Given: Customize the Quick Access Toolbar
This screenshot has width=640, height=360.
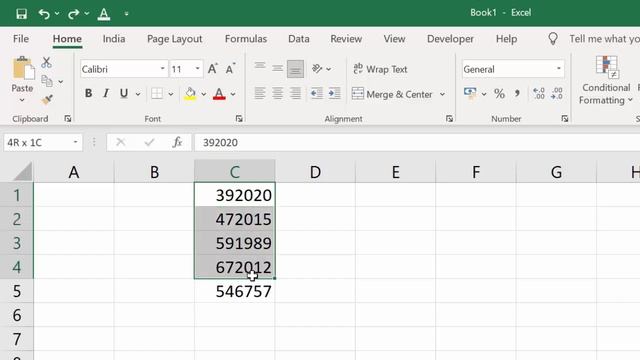Looking at the screenshot, I should pyautogui.click(x=126, y=14).
